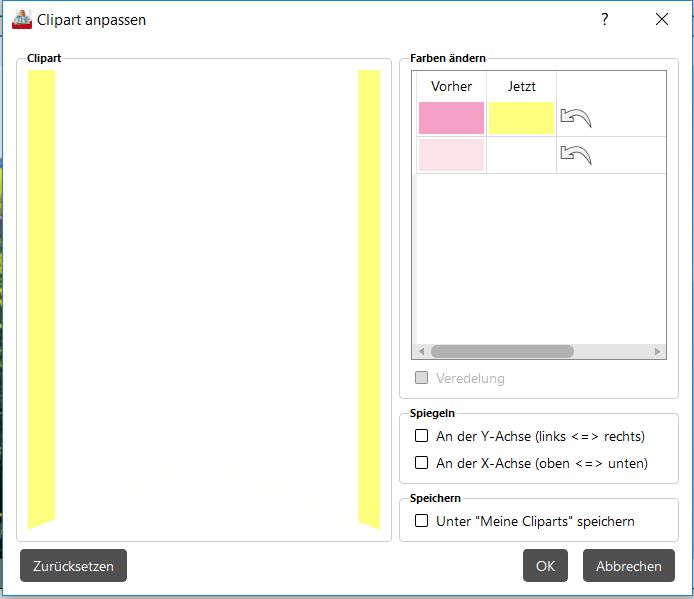Click the dark pink Vorher swatch
The width and height of the screenshot is (694, 599).
[451, 118]
